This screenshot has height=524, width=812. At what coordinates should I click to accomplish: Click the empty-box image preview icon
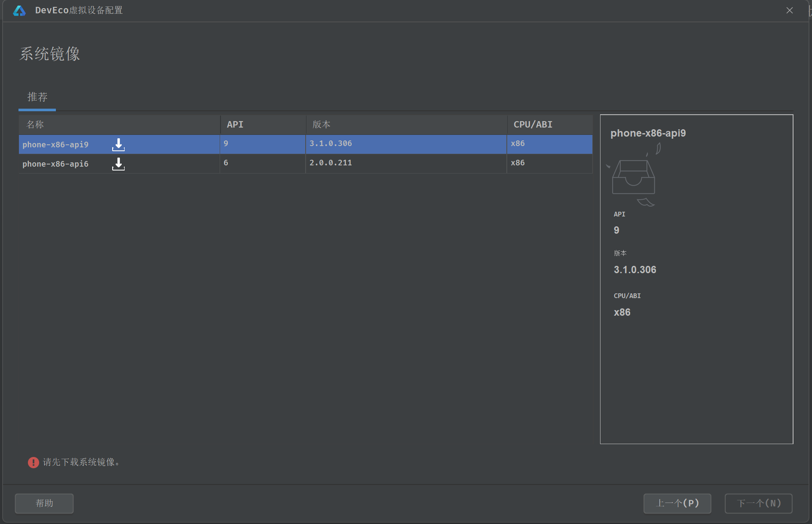click(633, 175)
